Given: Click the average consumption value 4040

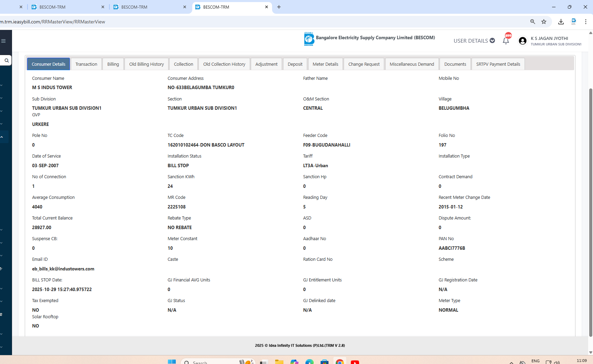Looking at the screenshot, I should [x=37, y=207].
